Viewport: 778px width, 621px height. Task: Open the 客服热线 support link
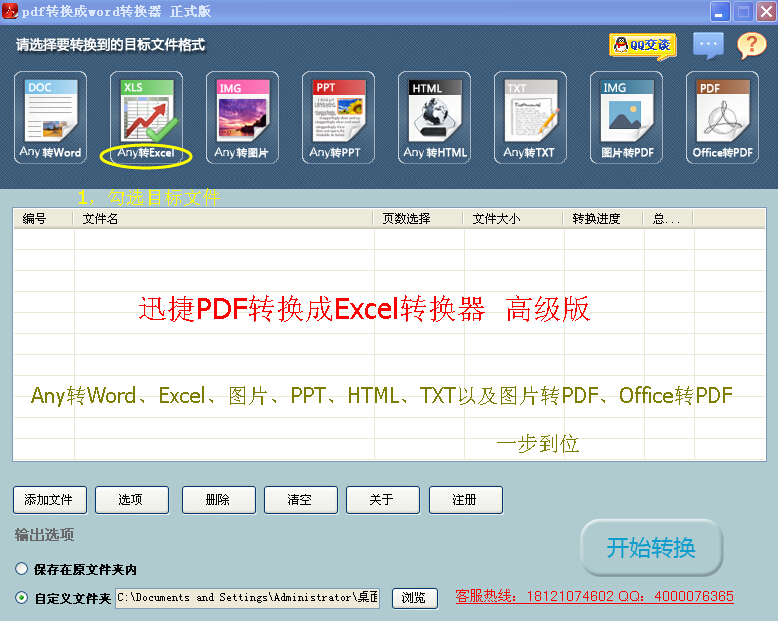tap(594, 596)
